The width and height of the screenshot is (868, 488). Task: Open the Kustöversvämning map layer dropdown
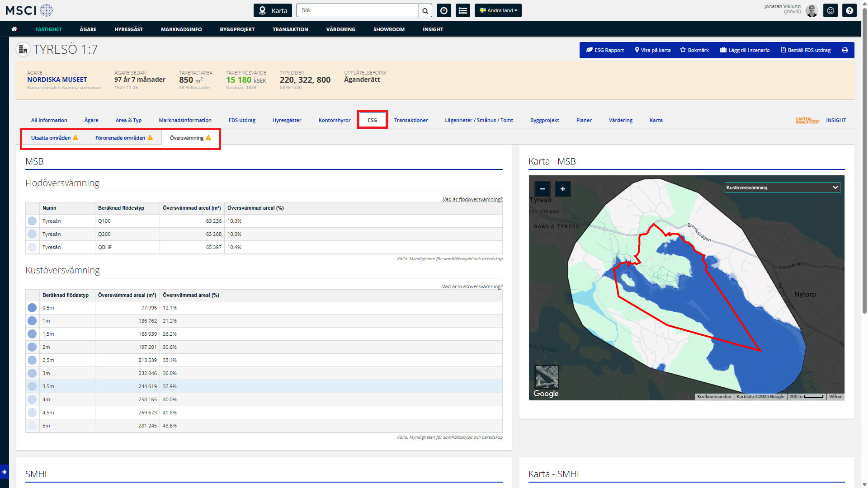(782, 188)
